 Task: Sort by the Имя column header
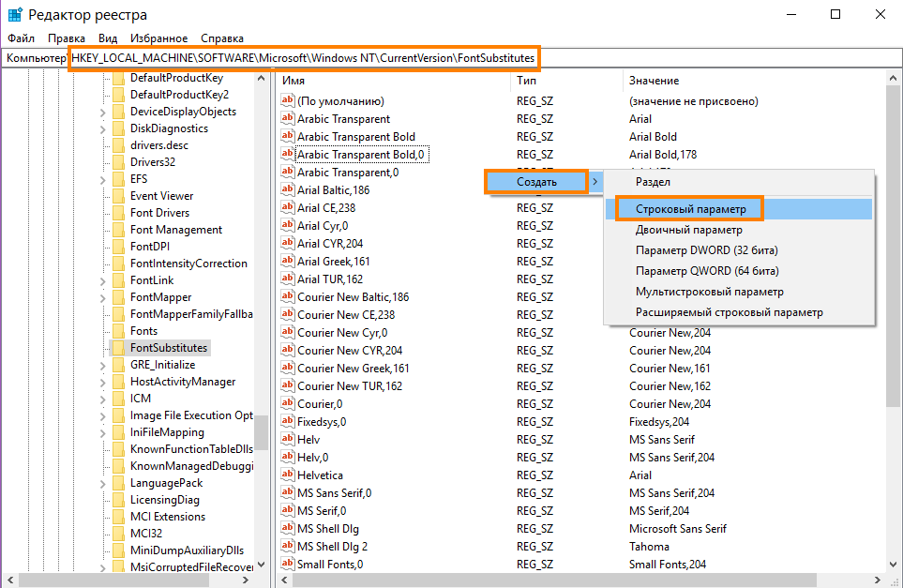pos(393,81)
